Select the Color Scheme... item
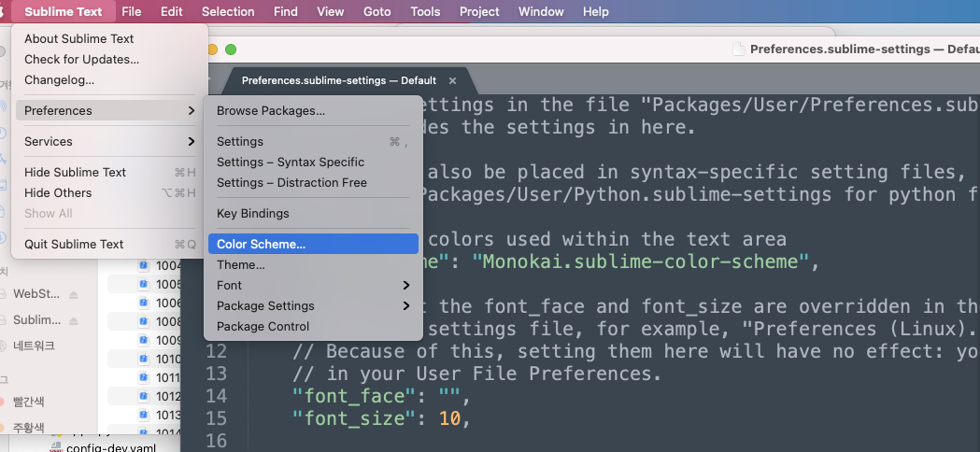 click(313, 244)
